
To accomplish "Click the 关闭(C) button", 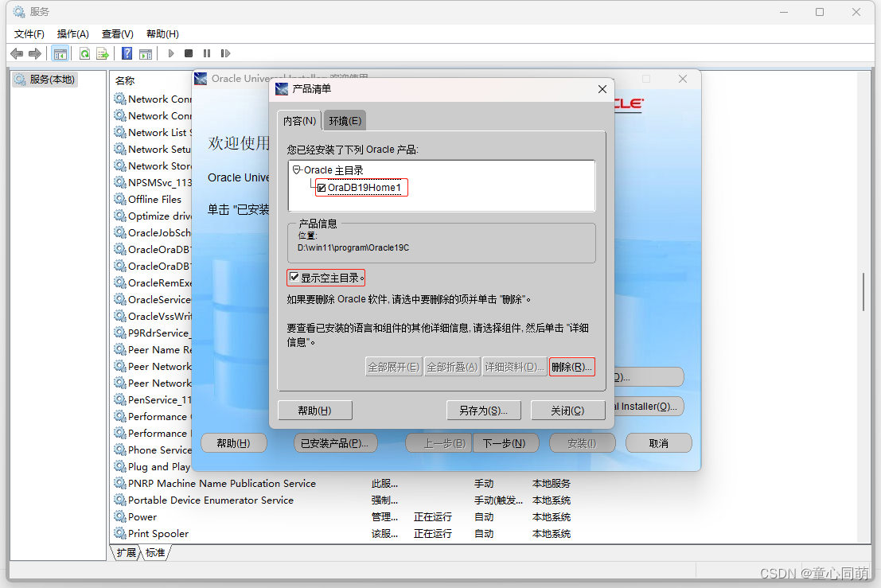I will pyautogui.click(x=567, y=411).
